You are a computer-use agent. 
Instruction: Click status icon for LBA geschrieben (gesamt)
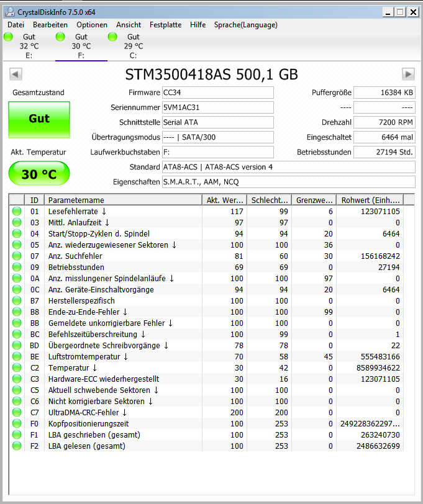[17, 434]
